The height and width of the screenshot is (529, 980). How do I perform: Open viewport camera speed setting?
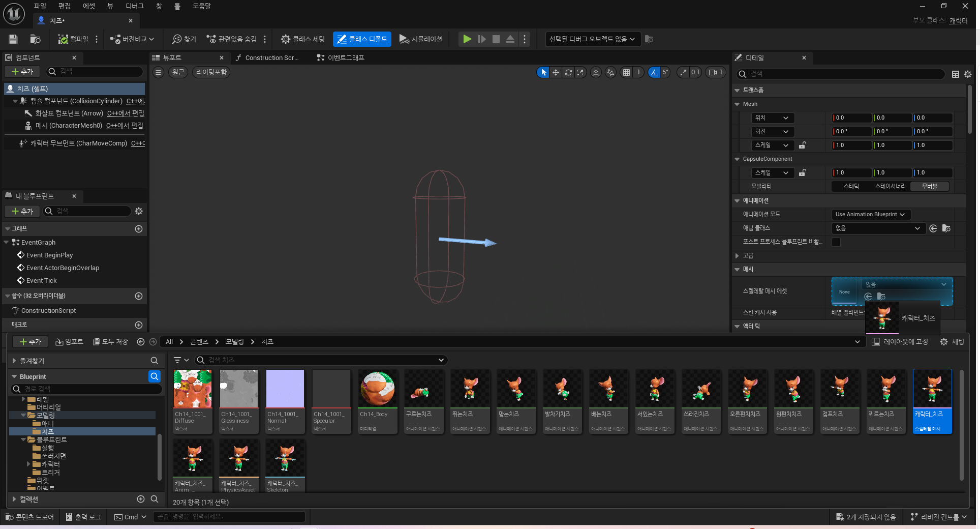point(716,72)
